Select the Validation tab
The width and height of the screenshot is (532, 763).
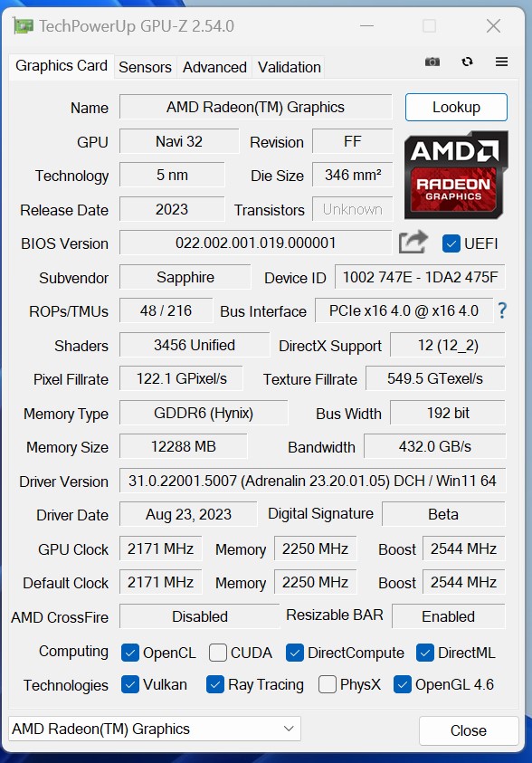coord(290,67)
